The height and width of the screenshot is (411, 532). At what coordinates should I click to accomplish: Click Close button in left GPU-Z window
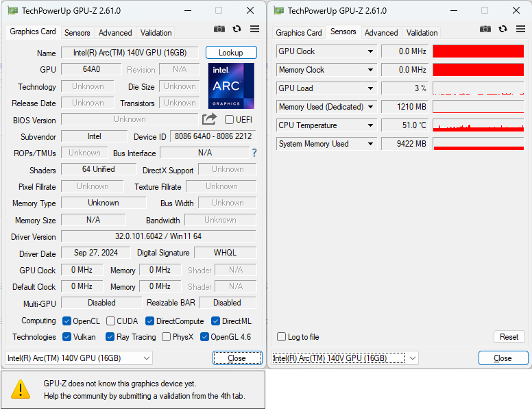tap(237, 358)
